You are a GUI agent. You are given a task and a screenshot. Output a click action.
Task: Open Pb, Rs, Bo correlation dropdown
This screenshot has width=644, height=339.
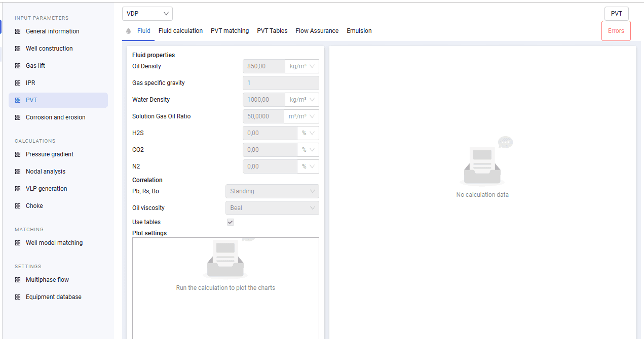pos(272,191)
